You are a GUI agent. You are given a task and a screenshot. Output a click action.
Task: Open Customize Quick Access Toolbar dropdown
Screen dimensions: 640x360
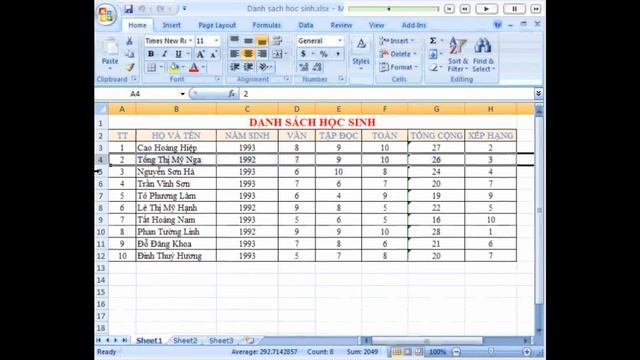[184, 9]
